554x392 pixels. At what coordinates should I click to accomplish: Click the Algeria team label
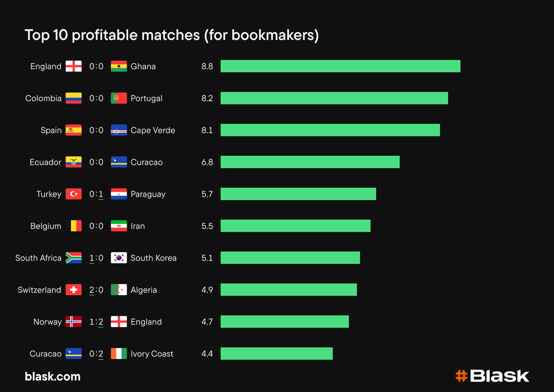(144, 290)
